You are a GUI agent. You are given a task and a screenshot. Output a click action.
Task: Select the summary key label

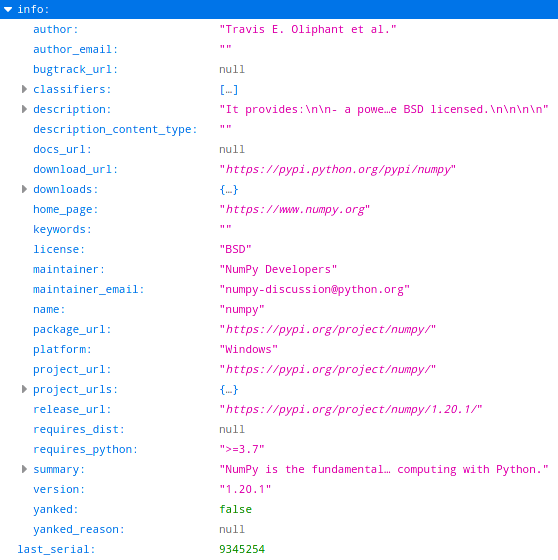click(59, 469)
